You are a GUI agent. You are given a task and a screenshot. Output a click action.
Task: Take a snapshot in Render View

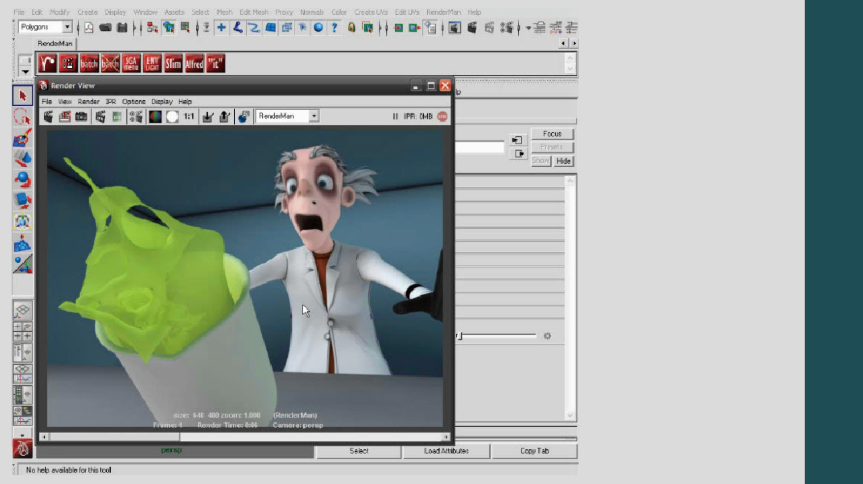[81, 116]
